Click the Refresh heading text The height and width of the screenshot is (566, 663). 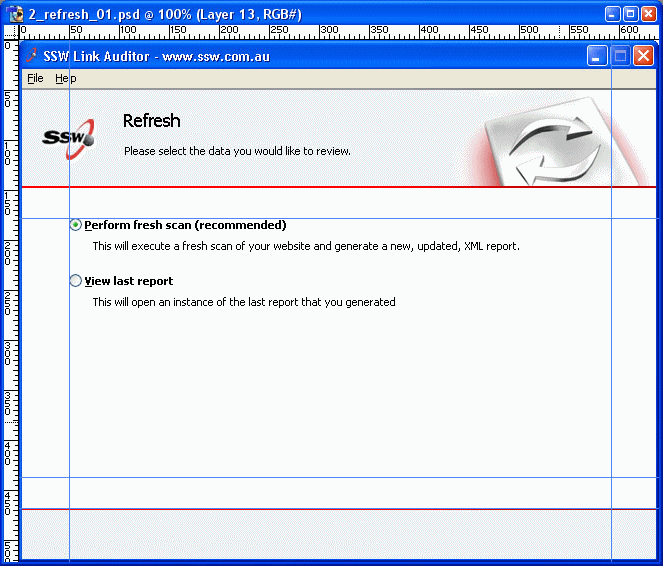[x=151, y=121]
